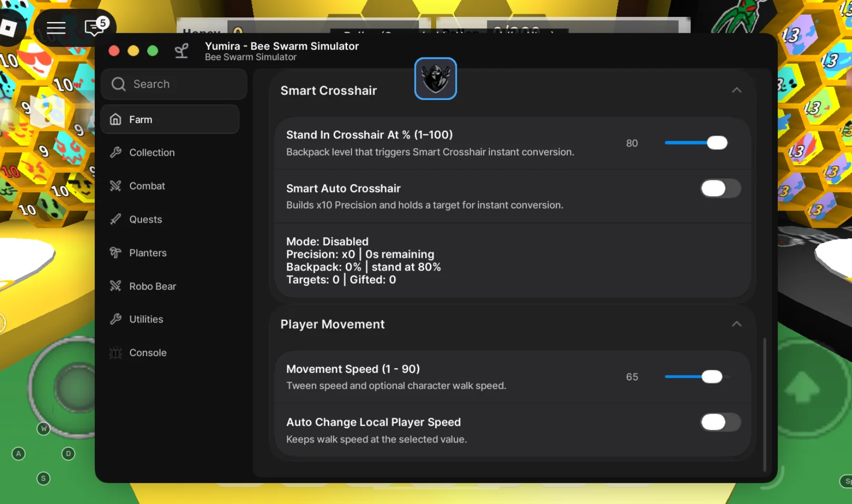Tap the D key indicator

point(68,453)
